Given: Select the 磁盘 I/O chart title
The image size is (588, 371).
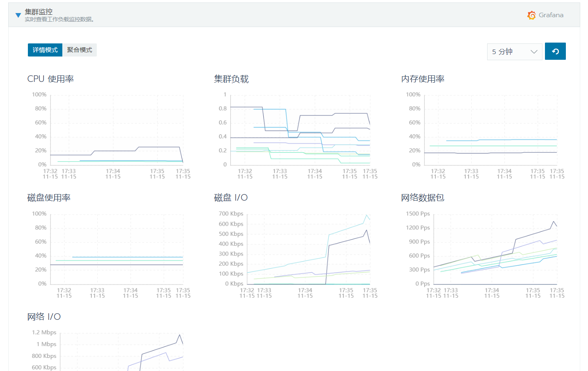Looking at the screenshot, I should (x=231, y=198).
